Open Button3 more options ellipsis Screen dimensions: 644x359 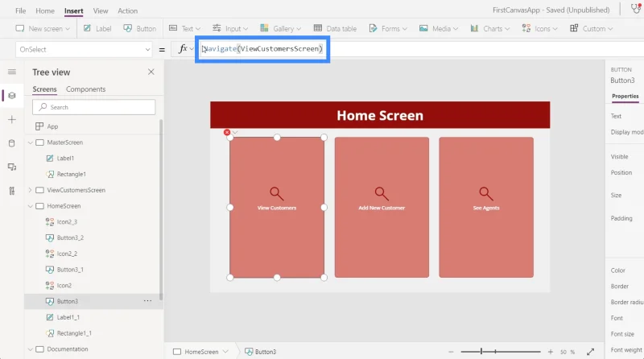147,301
